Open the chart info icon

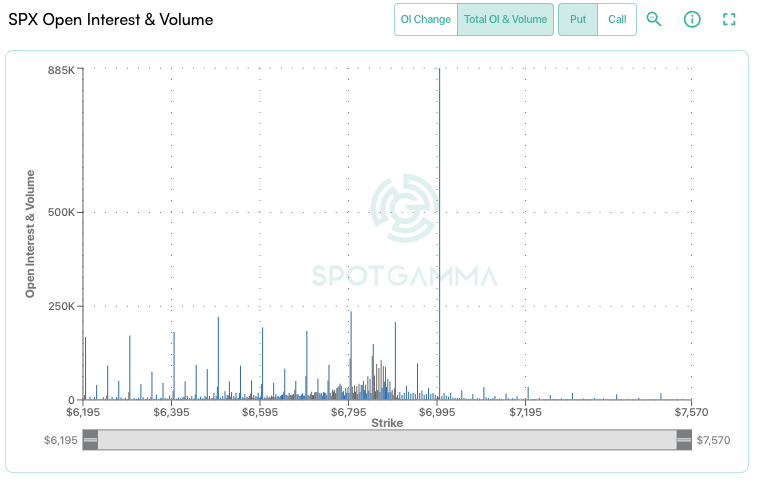tap(691, 19)
